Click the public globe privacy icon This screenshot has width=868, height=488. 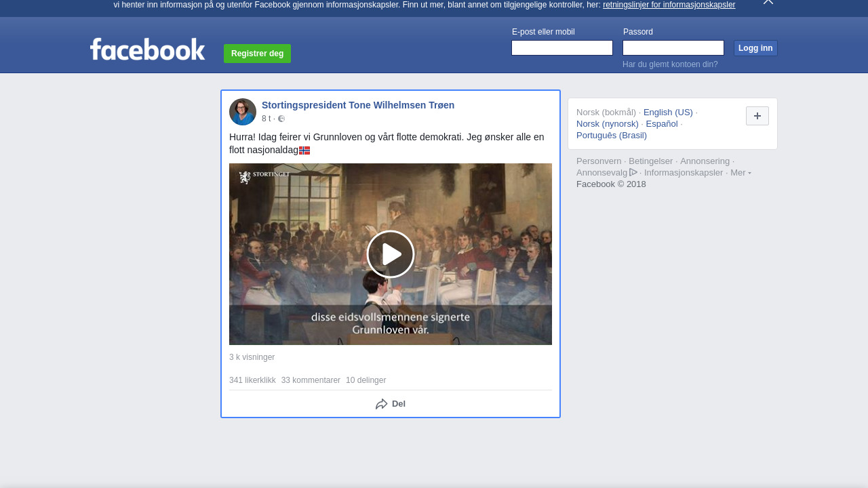click(x=281, y=119)
